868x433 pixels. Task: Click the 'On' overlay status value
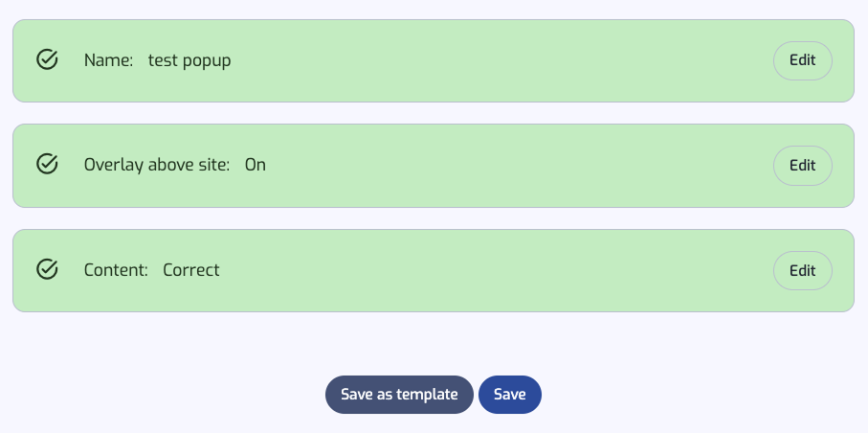pyautogui.click(x=256, y=165)
